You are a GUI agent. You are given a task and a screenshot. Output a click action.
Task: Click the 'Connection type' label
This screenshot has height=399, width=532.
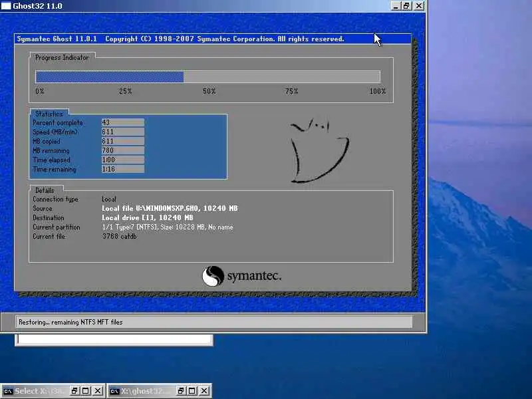tap(55, 199)
